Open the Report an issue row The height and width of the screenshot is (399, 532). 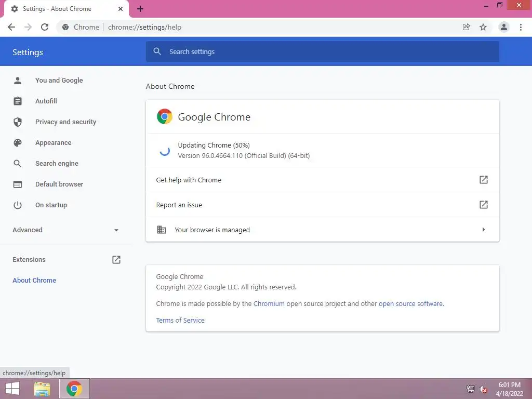(x=322, y=205)
